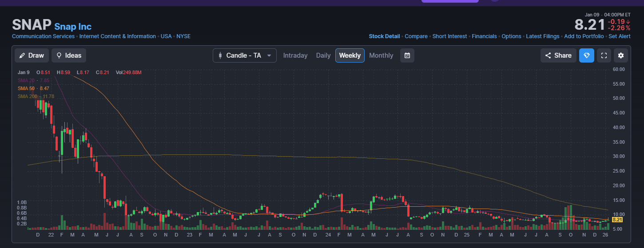The image size is (644, 248).
Task: Click the NYSE exchange link
Action: pos(183,36)
